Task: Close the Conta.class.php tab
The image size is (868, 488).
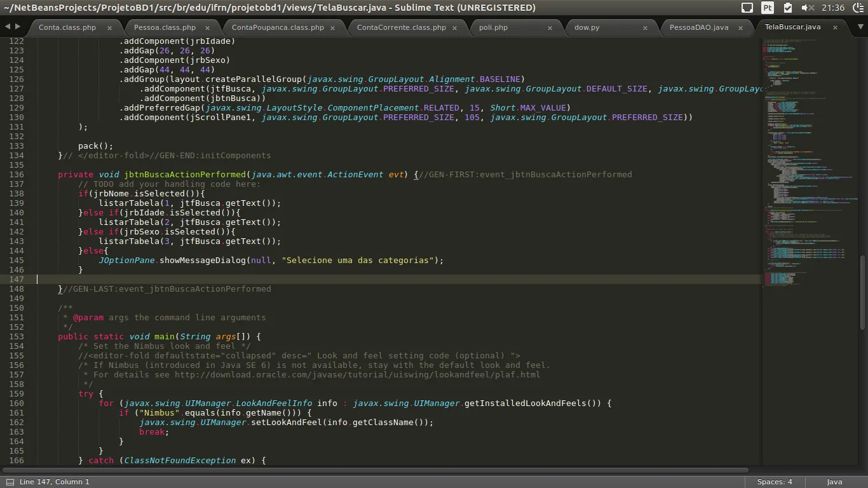Action: pos(109,28)
